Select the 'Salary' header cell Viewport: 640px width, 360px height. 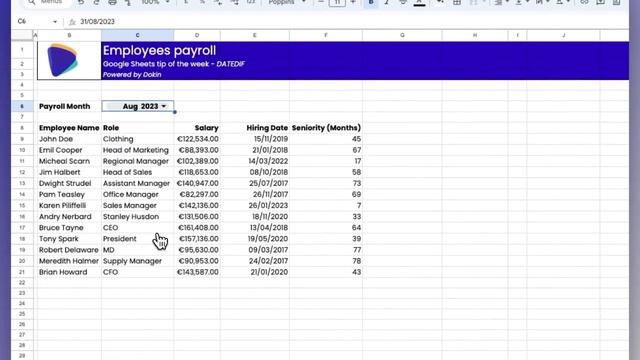197,128
